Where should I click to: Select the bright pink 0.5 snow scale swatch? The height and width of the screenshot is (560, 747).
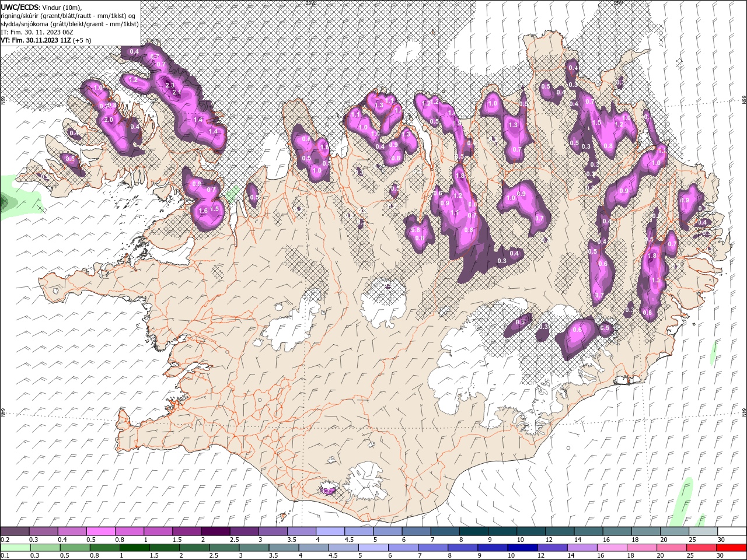[100, 531]
